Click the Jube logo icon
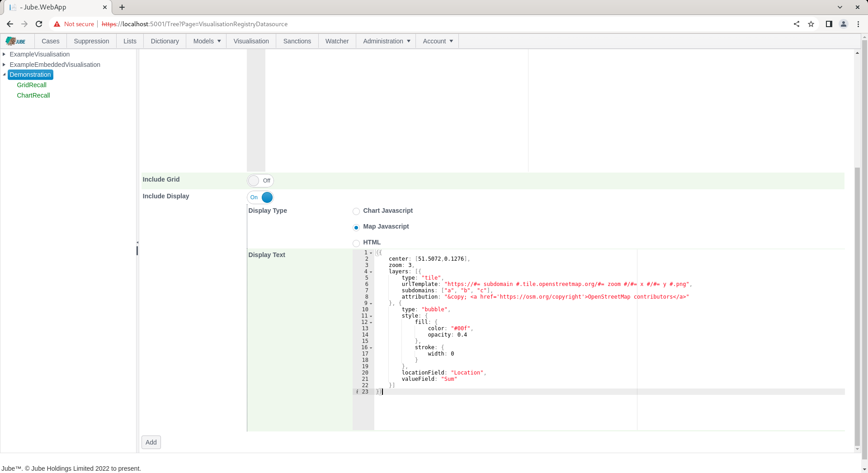This screenshot has width=868, height=473. pyautogui.click(x=16, y=41)
